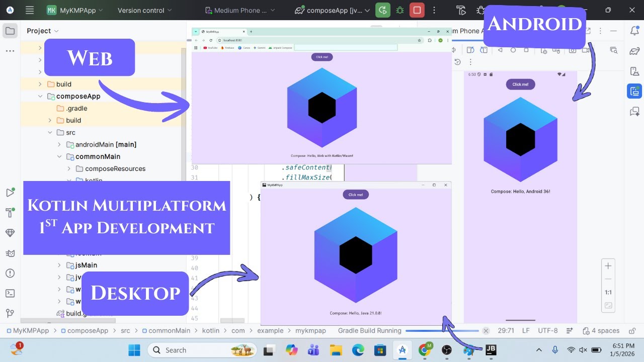Viewport: 644px width, 362px height.
Task: Start emulator screen recording with the video icon
Action: (587, 50)
